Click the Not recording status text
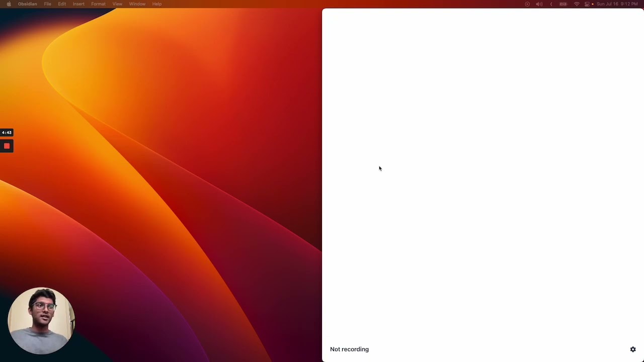Image resolution: width=644 pixels, height=362 pixels. (x=349, y=349)
